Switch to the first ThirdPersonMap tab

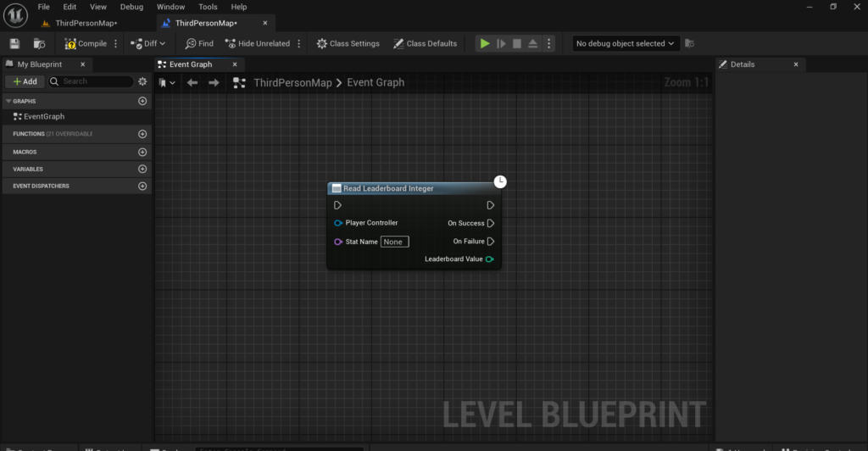click(x=86, y=23)
